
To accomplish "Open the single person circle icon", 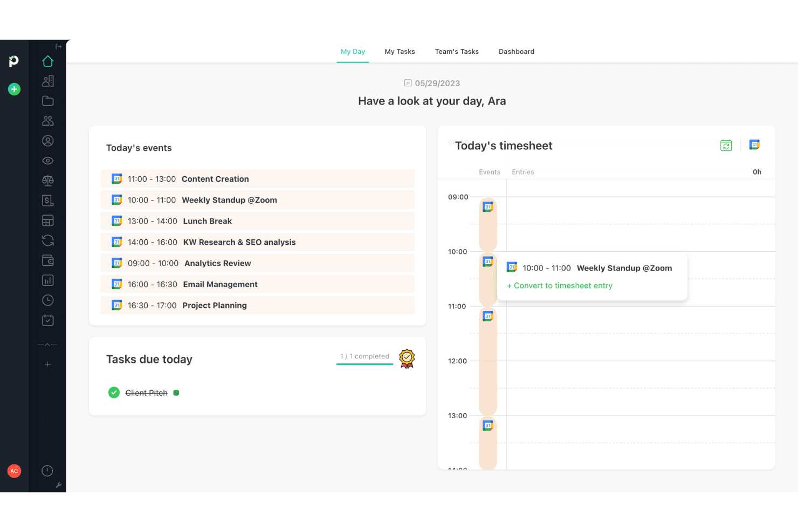I will (48, 141).
